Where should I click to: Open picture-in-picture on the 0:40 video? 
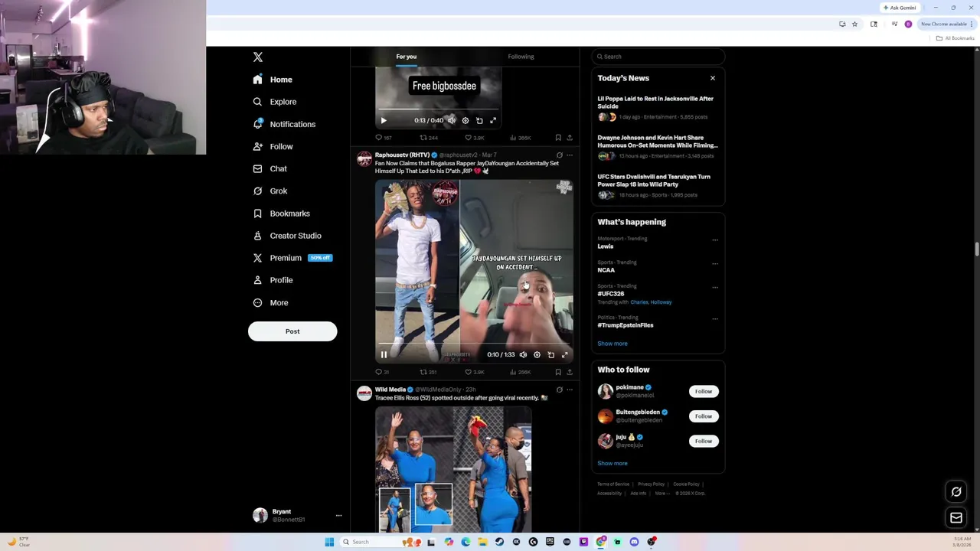(x=479, y=120)
